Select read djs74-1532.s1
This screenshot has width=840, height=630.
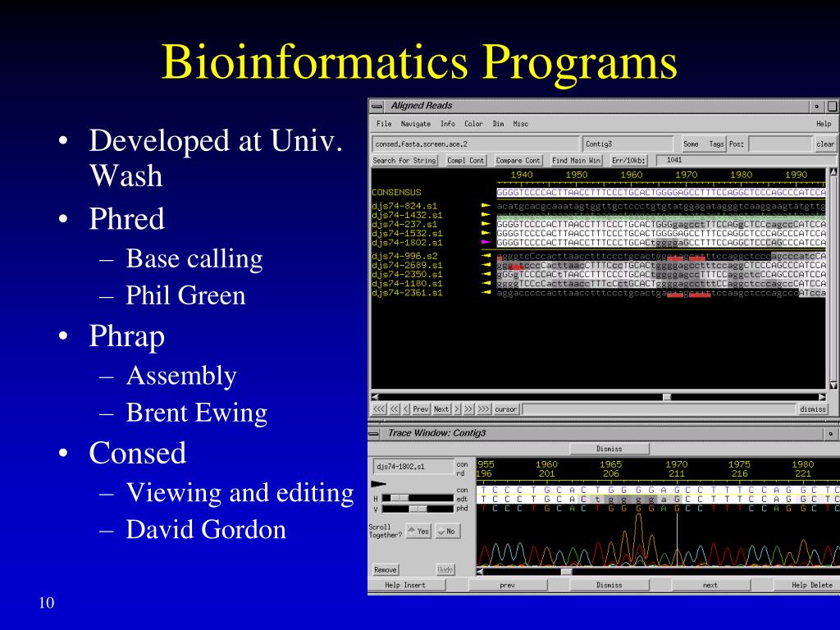pyautogui.click(x=407, y=233)
